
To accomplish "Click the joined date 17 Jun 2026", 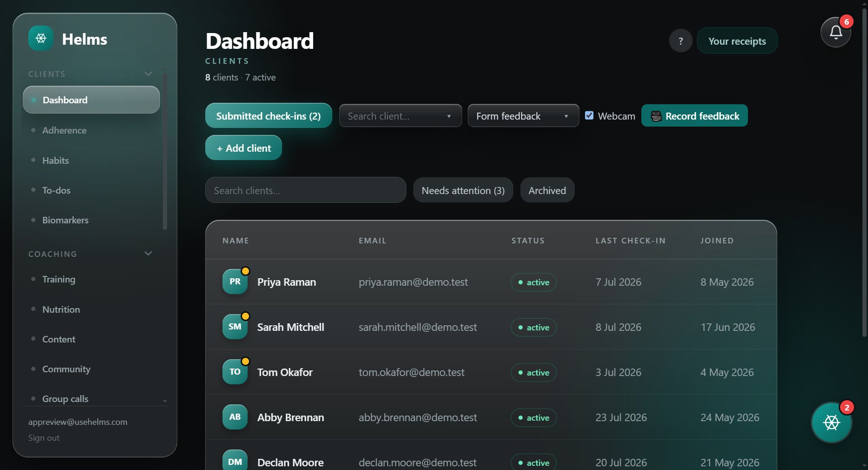I will pyautogui.click(x=728, y=327).
